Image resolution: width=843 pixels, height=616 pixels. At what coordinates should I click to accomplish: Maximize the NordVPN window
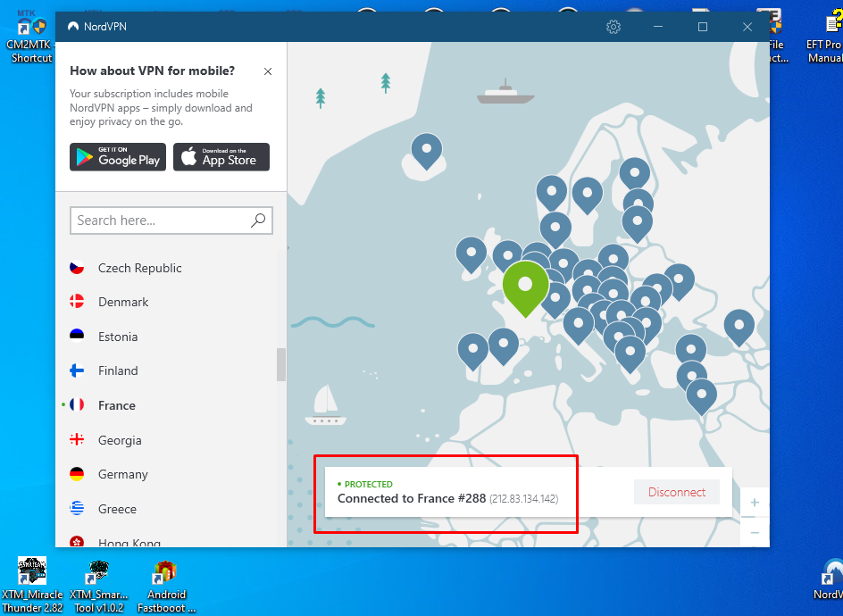click(703, 27)
